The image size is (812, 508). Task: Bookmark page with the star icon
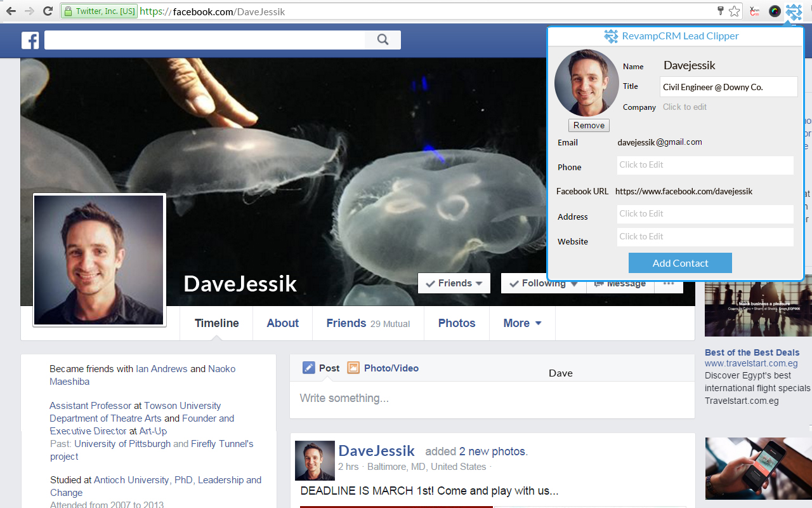[x=735, y=11]
